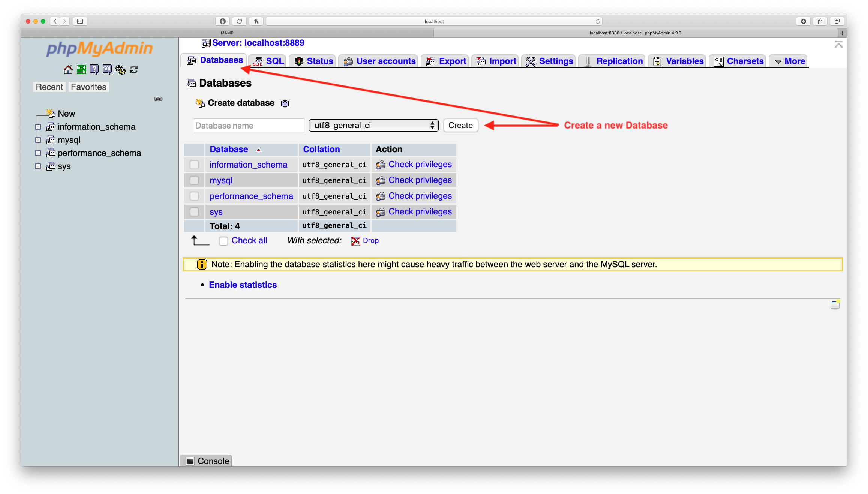This screenshot has height=494, width=868.
Task: Click browser forward navigation arrow
Action: pos(65,21)
